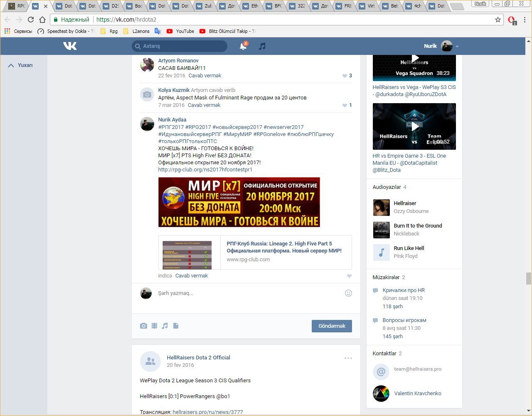Open Chrome menu three-dots icon

[x=525, y=20]
